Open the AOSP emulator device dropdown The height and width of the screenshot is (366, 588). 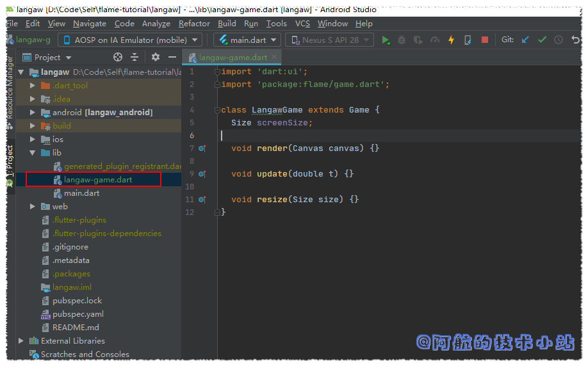tap(130, 40)
